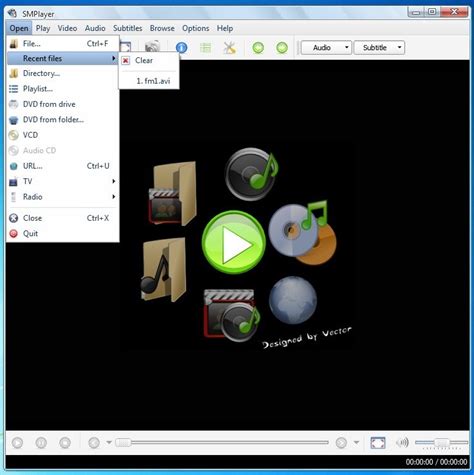Choose Quit from the Open menu
The image size is (474, 475).
pos(63,233)
